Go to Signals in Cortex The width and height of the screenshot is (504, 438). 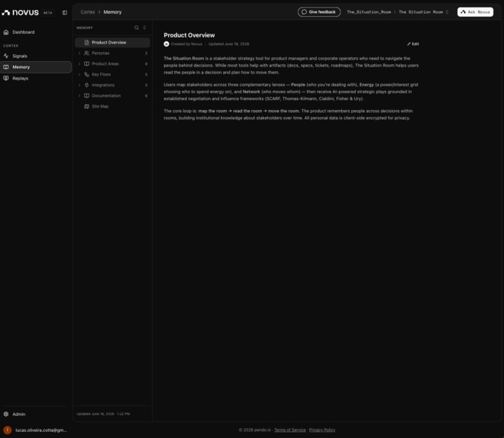point(36,56)
